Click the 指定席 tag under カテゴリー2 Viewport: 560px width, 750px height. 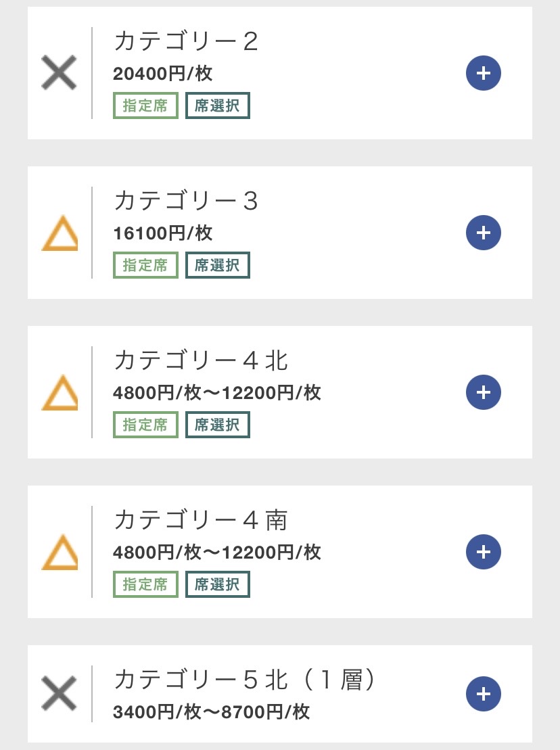[145, 106]
